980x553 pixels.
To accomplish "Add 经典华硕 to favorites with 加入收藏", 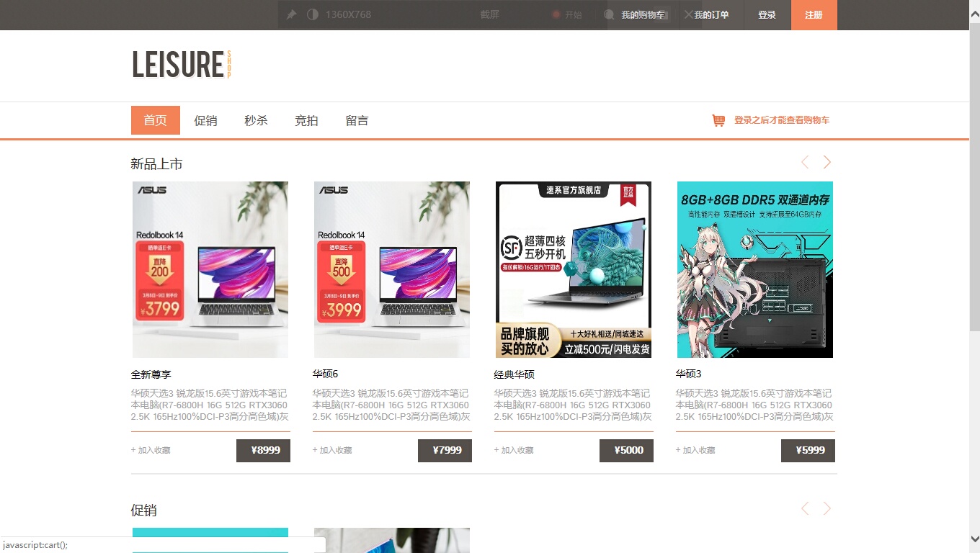I will 514,450.
